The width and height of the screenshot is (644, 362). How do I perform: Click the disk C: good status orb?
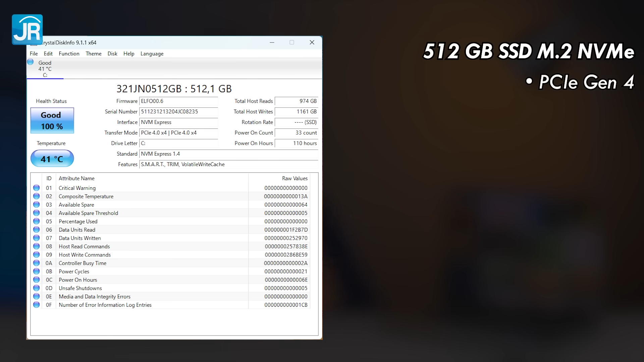tap(31, 62)
